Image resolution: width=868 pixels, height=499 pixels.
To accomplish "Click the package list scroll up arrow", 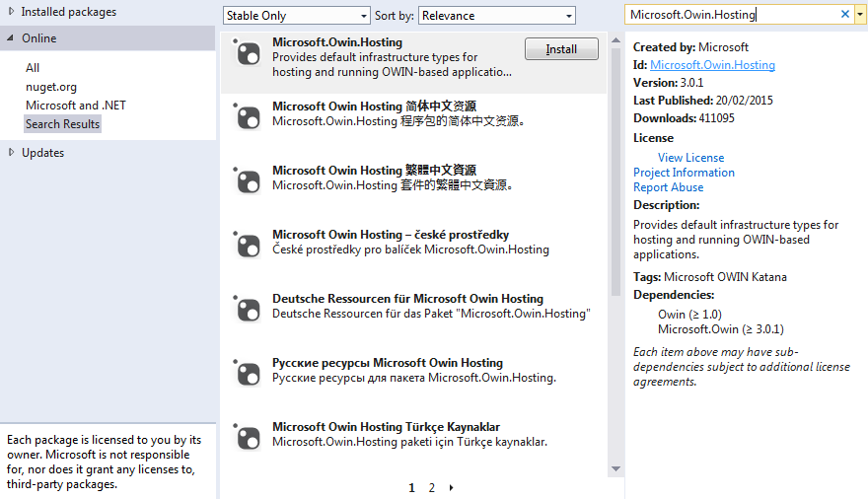I will pyautogui.click(x=615, y=40).
